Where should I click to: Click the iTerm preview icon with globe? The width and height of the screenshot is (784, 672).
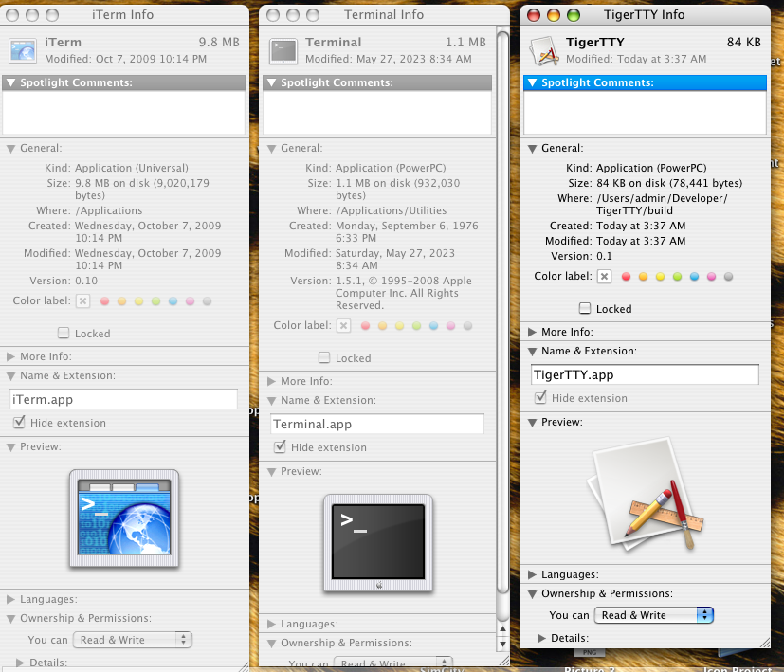pos(124,518)
